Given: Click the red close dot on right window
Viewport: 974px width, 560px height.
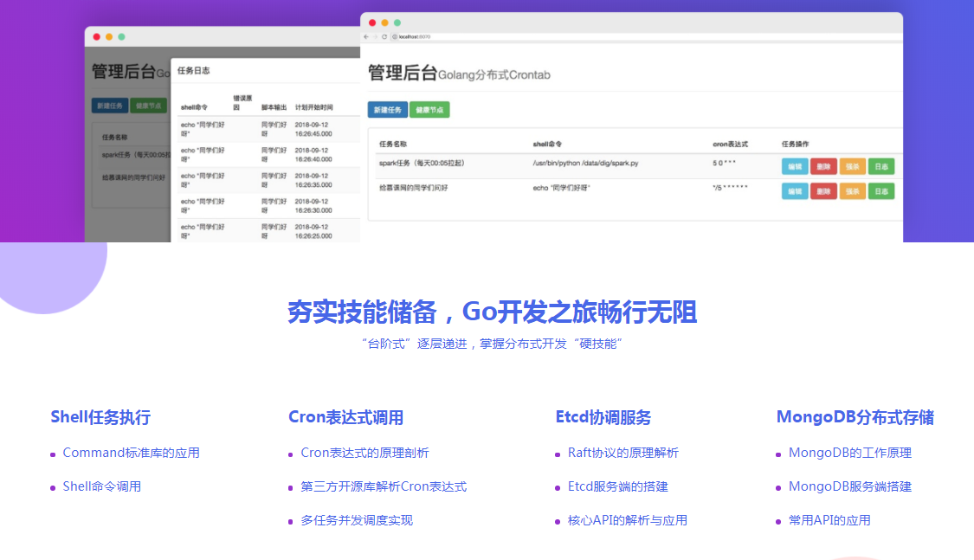Looking at the screenshot, I should (x=372, y=23).
